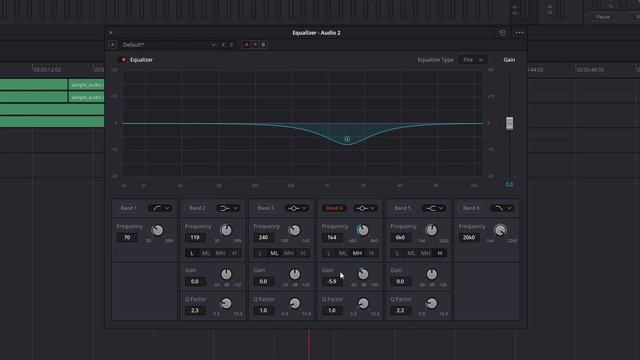This screenshot has height=360, width=640.
Task: Select top sample_audio clip in timeline
Action: pyautogui.click(x=87, y=85)
